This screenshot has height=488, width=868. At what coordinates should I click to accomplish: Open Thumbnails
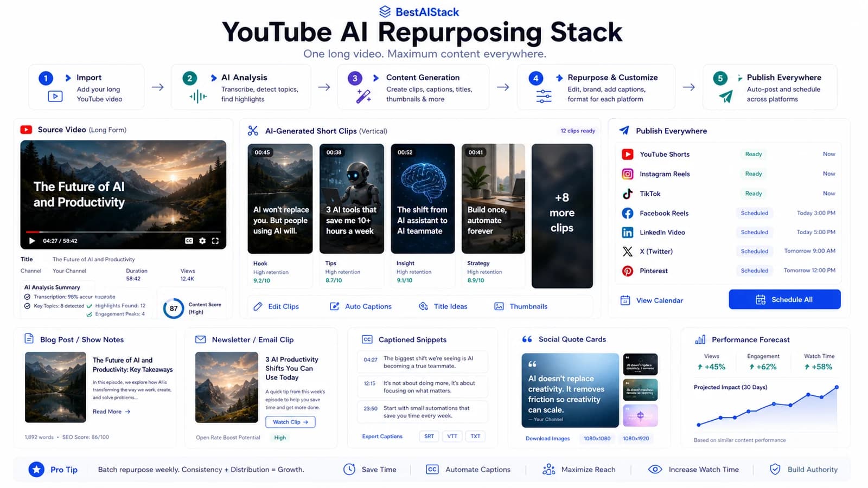point(521,306)
